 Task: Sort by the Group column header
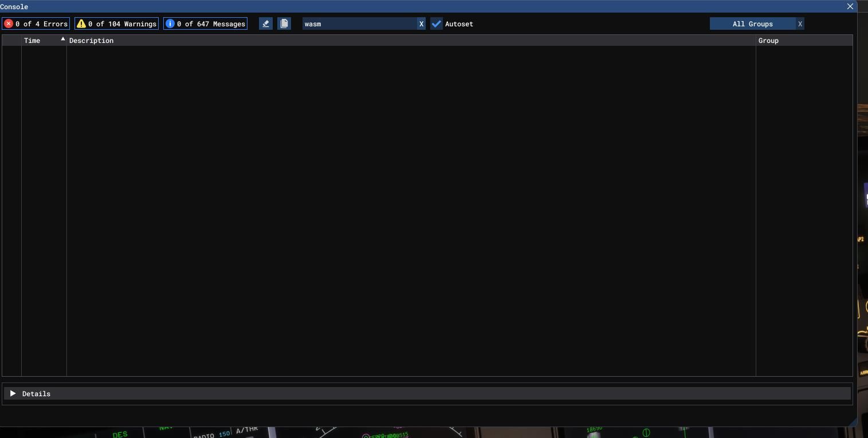768,41
